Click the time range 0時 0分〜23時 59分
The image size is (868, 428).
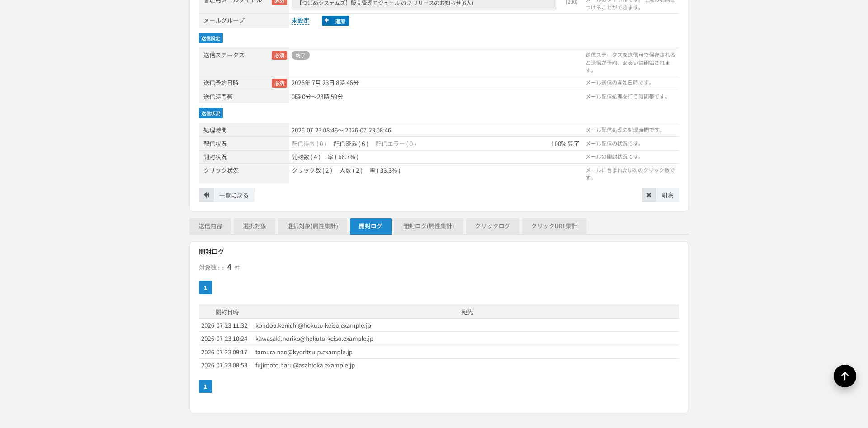pos(317,97)
